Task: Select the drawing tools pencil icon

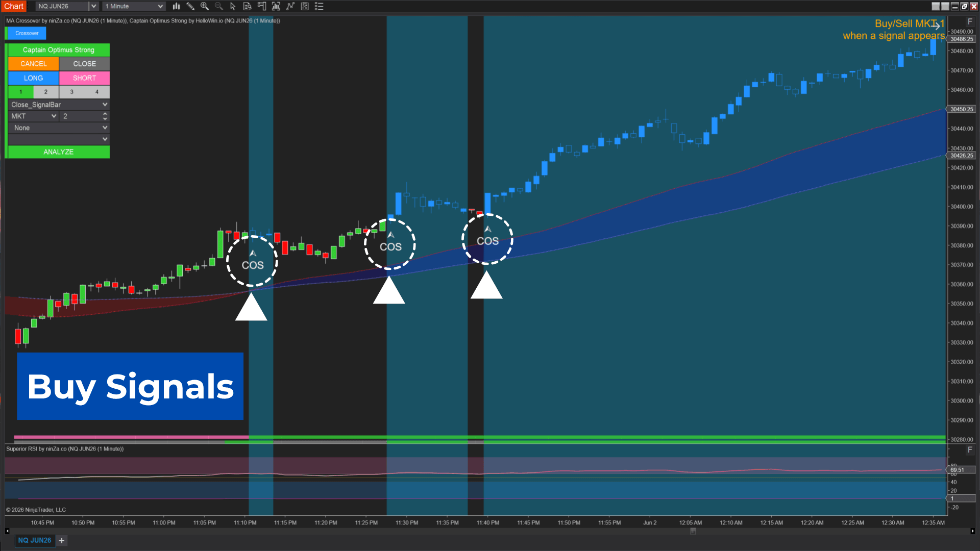Action: (x=190, y=6)
